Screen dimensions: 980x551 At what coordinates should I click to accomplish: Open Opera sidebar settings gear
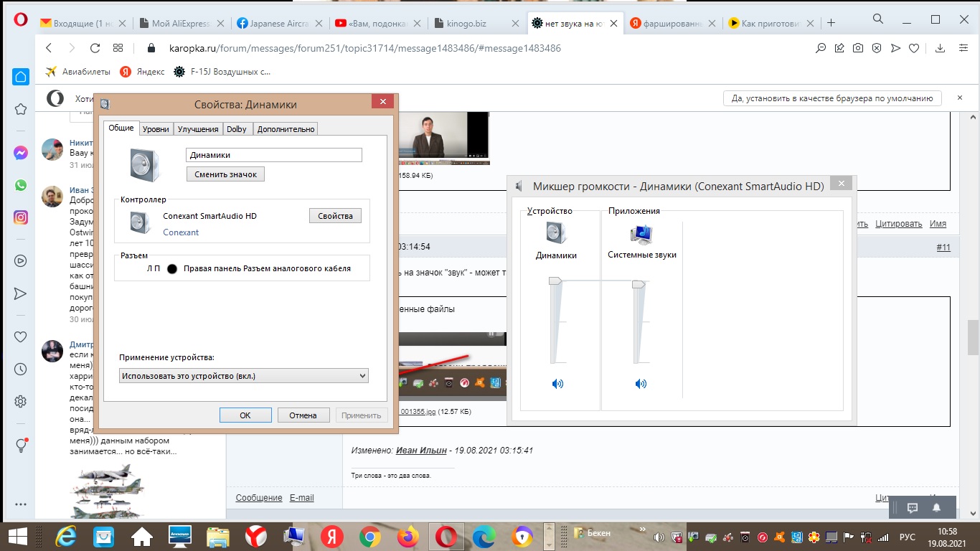21,401
